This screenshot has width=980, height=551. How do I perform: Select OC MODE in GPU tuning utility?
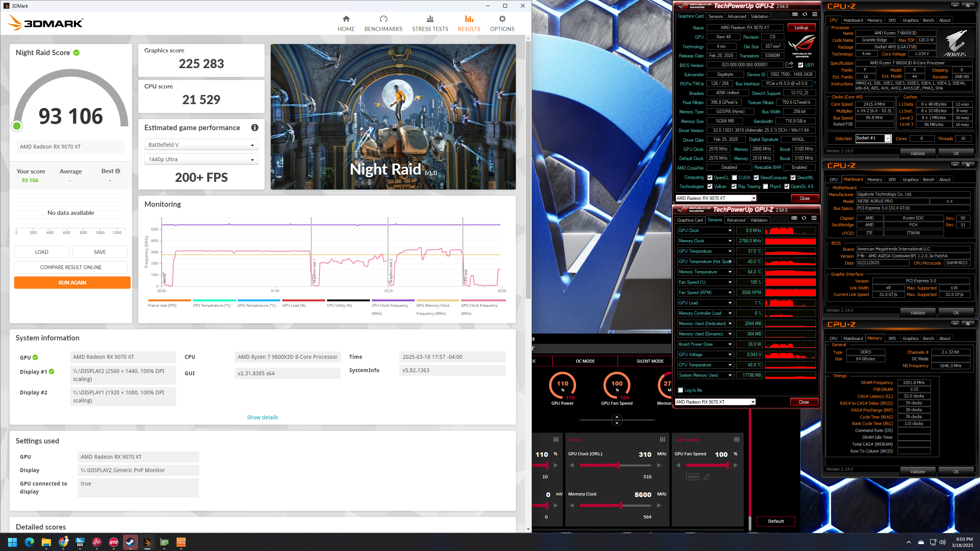[585, 361]
